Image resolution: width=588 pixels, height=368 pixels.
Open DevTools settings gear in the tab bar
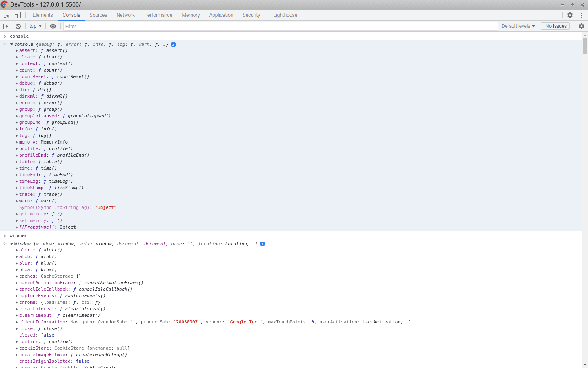coord(570,15)
